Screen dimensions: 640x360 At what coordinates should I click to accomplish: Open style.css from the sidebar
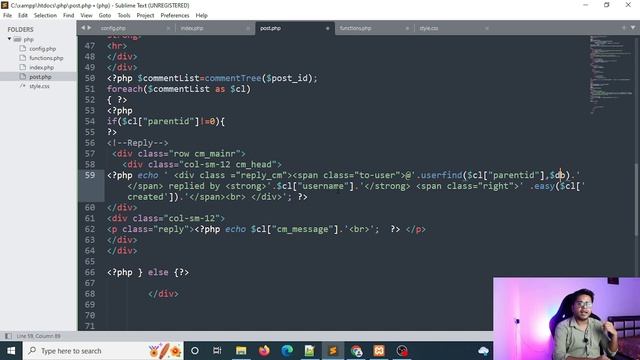(x=39, y=86)
